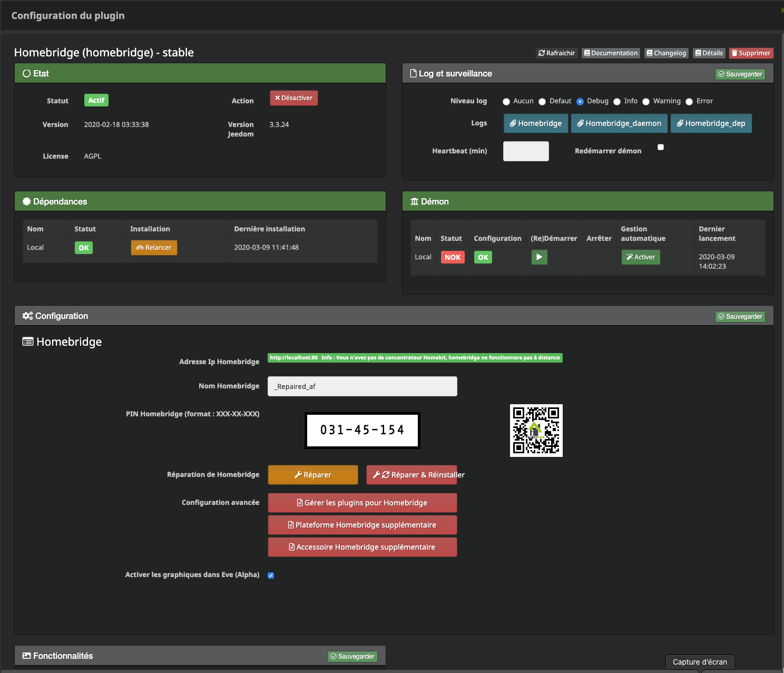Open the Changelog page
Viewport: 784px width, 673px height.
(x=666, y=53)
